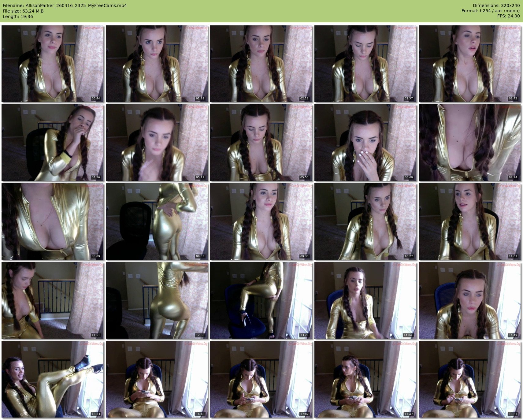Open the thumbnail stamped 00:44
Image resolution: width=523 pixels, height=420 pixels.
click(53, 64)
